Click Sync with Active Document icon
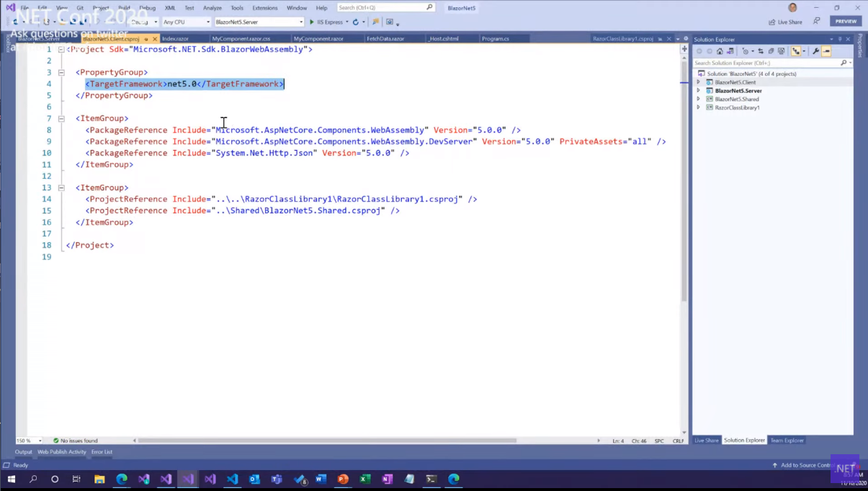Viewport: 868px width, 491px height. tap(761, 51)
